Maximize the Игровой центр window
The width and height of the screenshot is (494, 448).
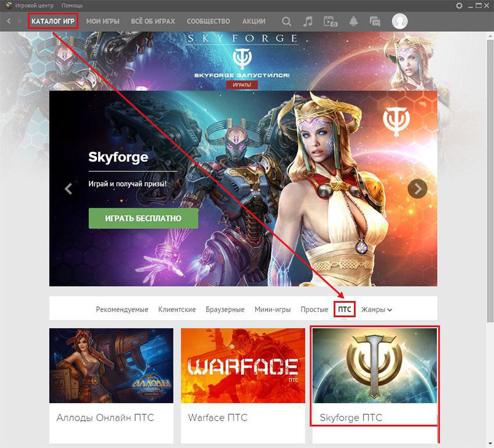point(478,5)
